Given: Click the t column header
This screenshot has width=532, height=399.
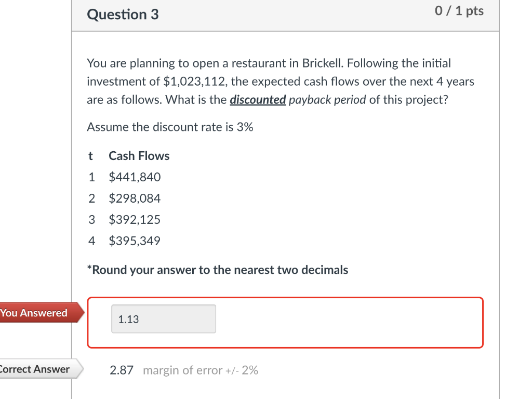Looking at the screenshot, I should pyautogui.click(x=90, y=156).
